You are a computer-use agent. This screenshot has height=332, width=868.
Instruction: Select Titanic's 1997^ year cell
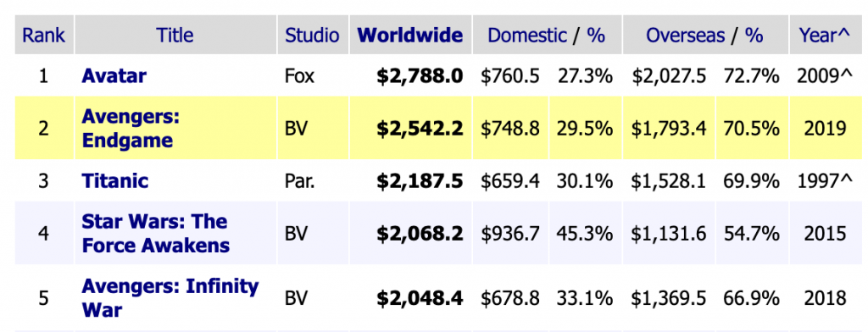click(x=826, y=181)
